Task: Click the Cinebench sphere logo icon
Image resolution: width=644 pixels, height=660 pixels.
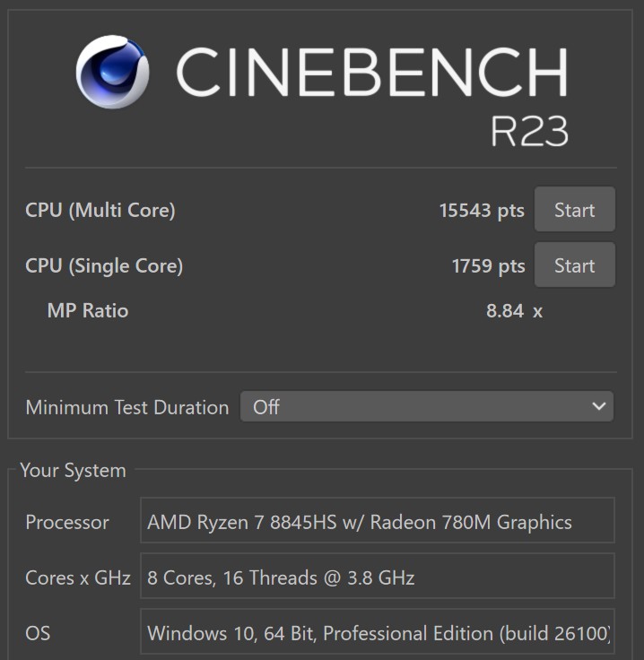Action: pyautogui.click(x=112, y=72)
